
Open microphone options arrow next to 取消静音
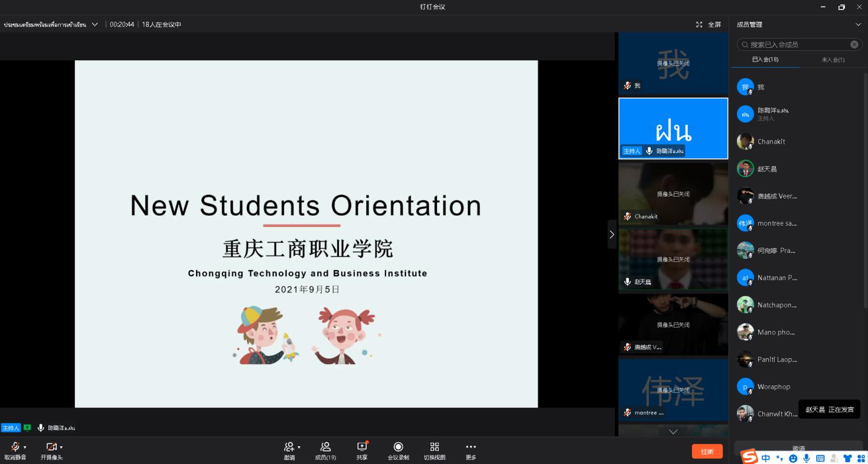click(25, 447)
